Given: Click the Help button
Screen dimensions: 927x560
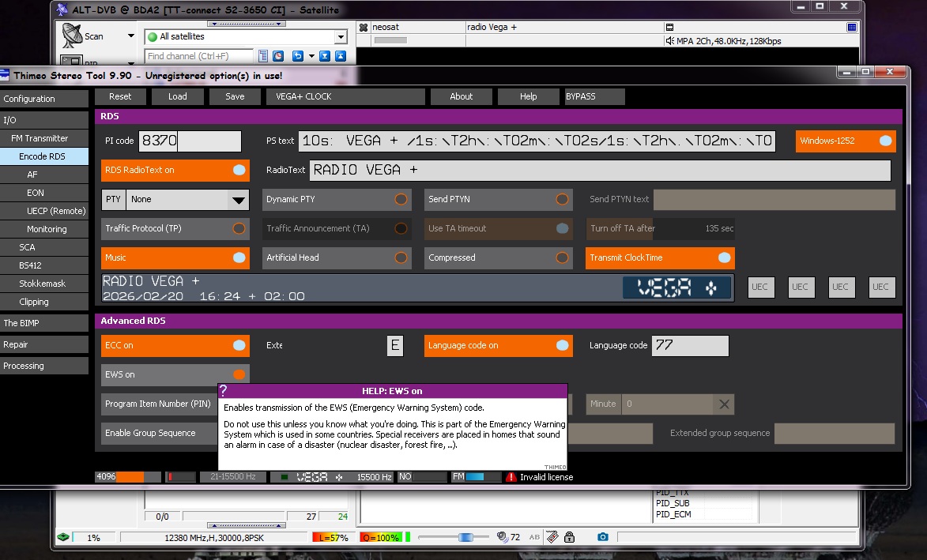Looking at the screenshot, I should point(529,96).
